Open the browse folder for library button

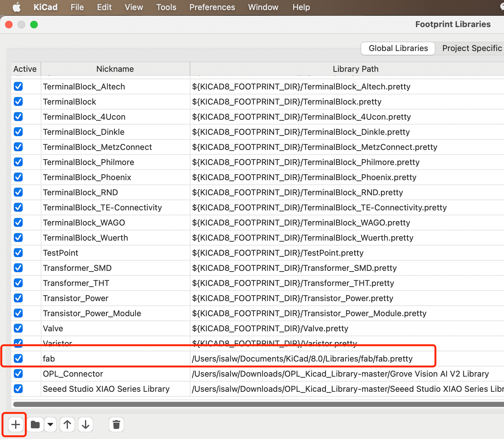(x=35, y=425)
